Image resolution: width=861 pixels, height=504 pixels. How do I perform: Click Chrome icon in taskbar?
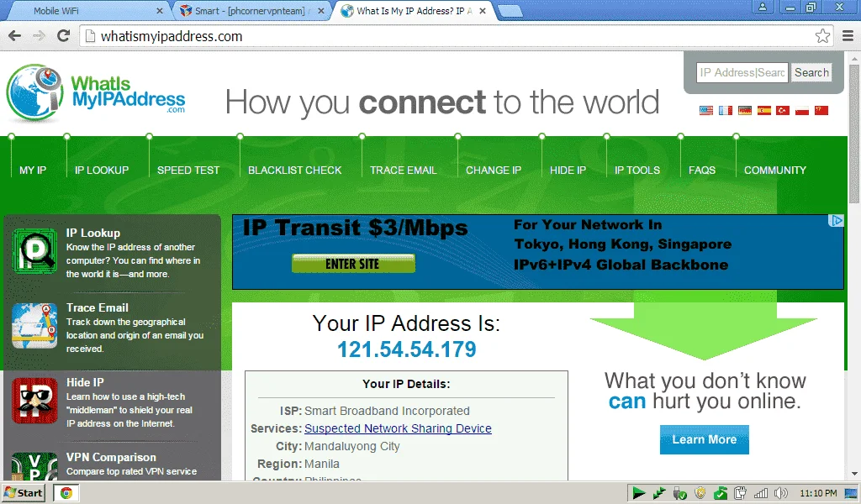tap(66, 493)
